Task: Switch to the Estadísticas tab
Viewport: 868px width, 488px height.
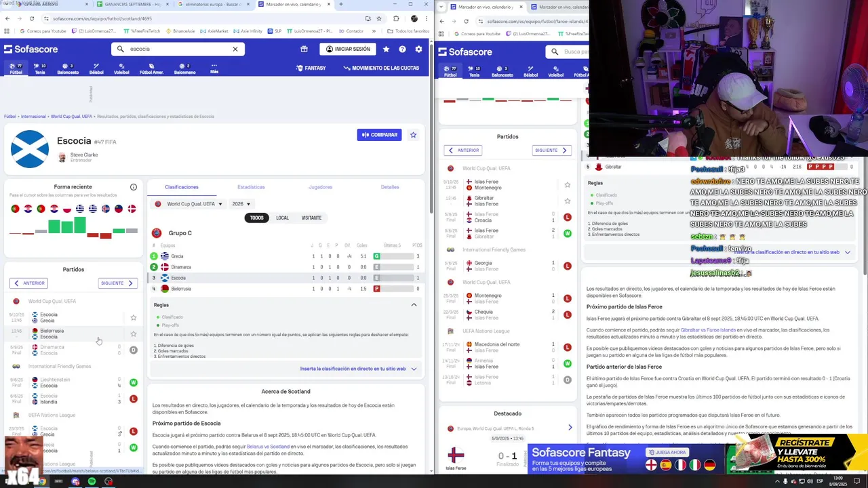Action: [x=251, y=187]
